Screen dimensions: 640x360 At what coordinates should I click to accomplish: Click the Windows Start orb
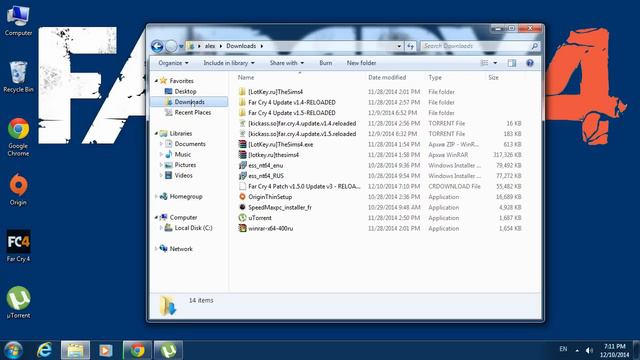13,350
